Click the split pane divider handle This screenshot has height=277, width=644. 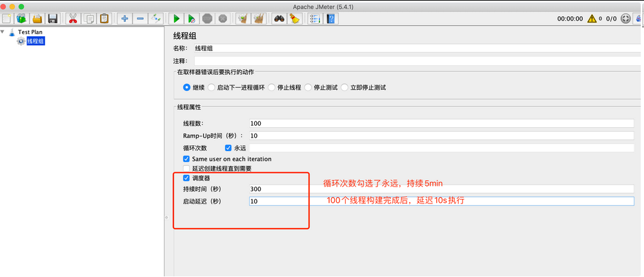tap(166, 218)
